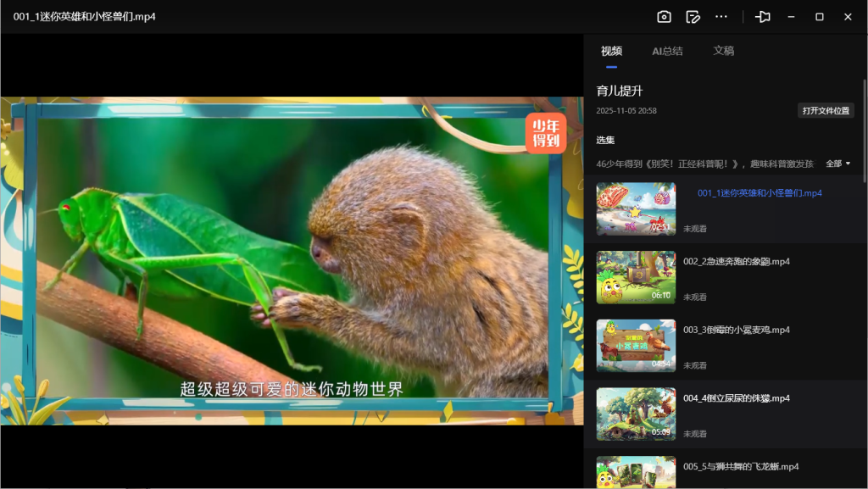Close the video player window
The image size is (868, 489).
tap(848, 17)
